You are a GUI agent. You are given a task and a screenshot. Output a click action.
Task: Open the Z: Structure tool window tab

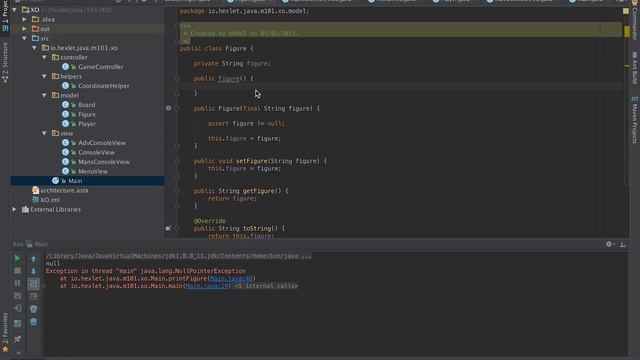click(5, 61)
